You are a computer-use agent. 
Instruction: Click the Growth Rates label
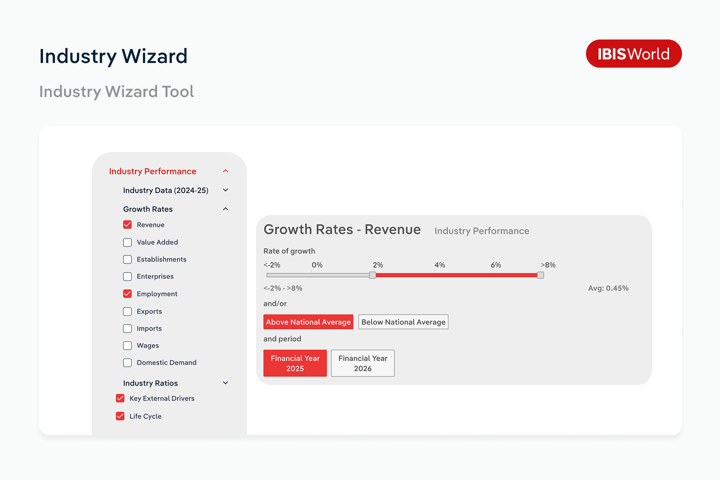pos(148,209)
